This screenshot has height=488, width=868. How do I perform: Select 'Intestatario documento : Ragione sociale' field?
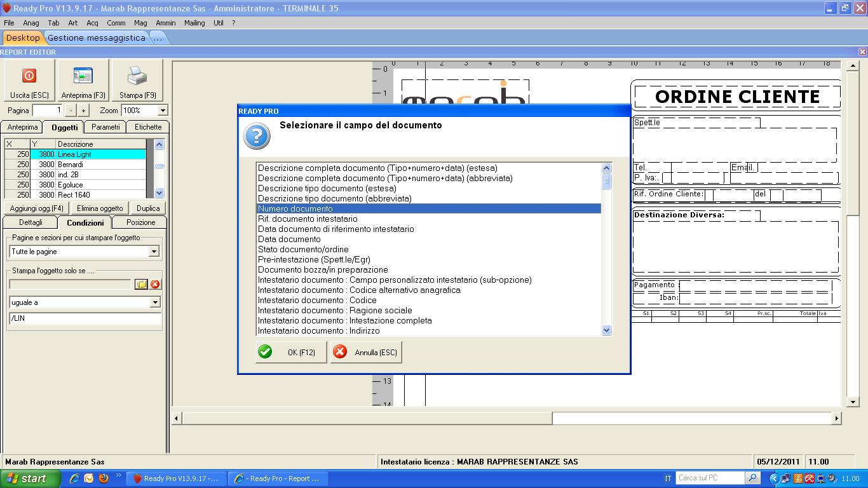pyautogui.click(x=428, y=311)
